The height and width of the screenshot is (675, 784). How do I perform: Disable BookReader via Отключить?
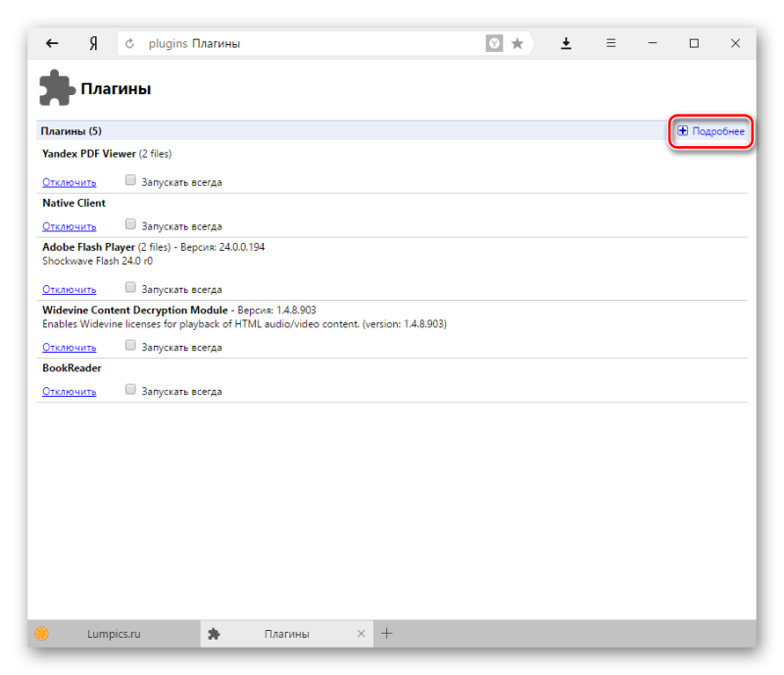point(69,392)
